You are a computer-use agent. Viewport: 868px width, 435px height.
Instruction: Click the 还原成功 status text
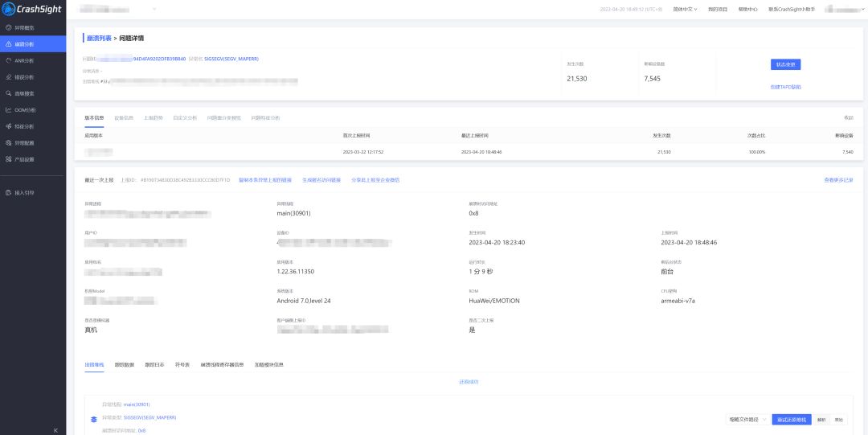pyautogui.click(x=469, y=382)
